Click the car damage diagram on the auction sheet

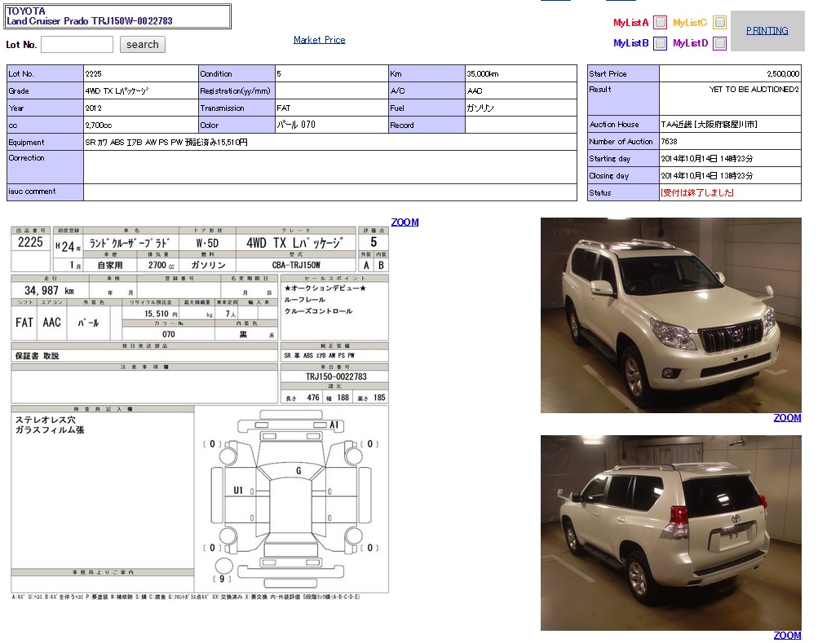(x=291, y=499)
